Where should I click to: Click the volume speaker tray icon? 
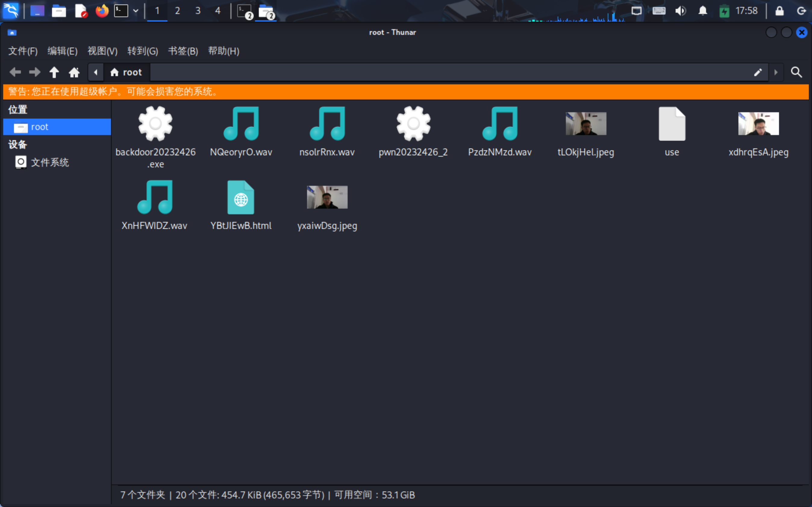point(680,11)
